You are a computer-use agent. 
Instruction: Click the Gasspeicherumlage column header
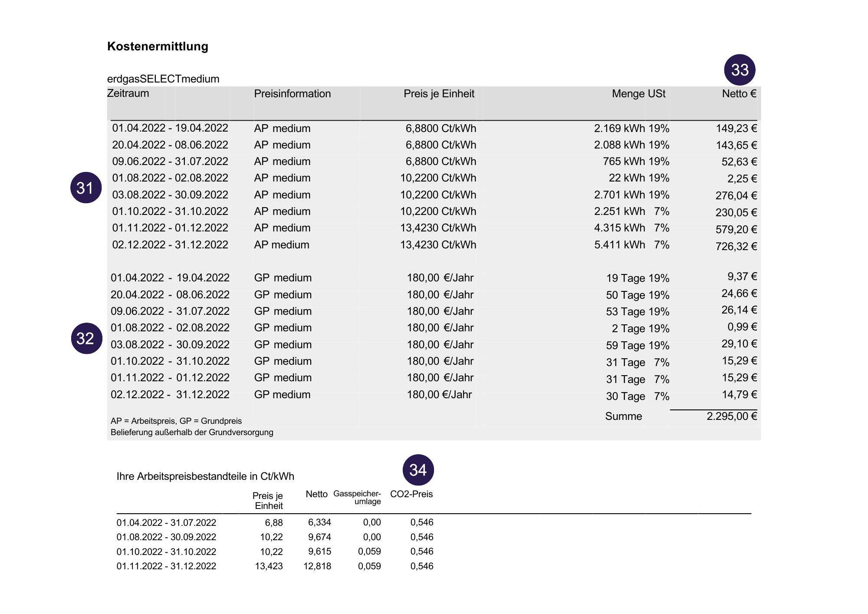coord(357,497)
